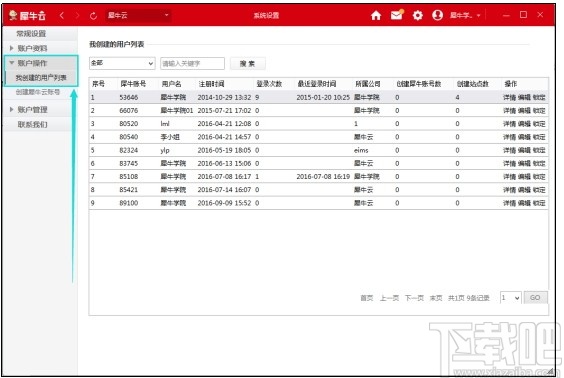
Task: Click 编辑 for account 66076
Action: [524, 110]
